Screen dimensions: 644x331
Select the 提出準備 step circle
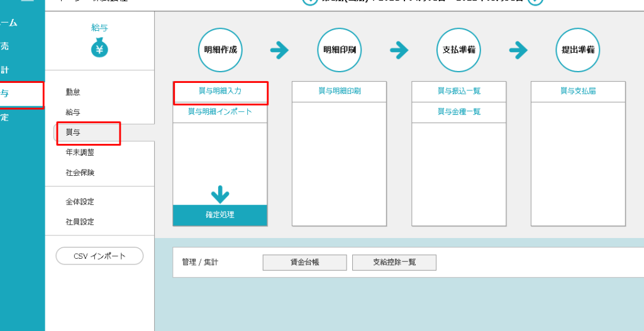(577, 50)
